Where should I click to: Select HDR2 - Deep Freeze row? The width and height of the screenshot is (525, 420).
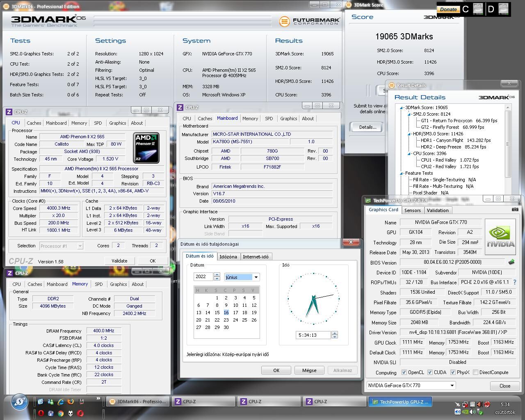pyautogui.click(x=453, y=147)
